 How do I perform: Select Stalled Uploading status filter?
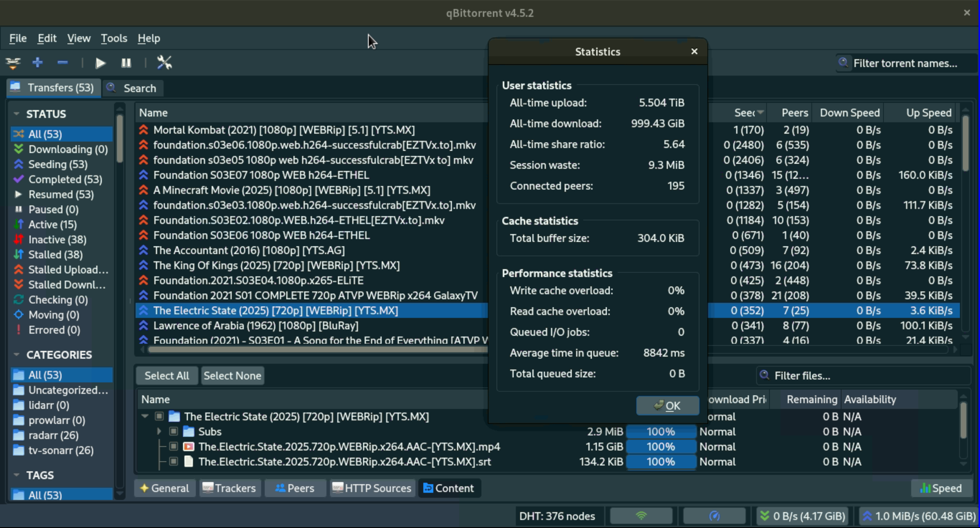coord(61,270)
